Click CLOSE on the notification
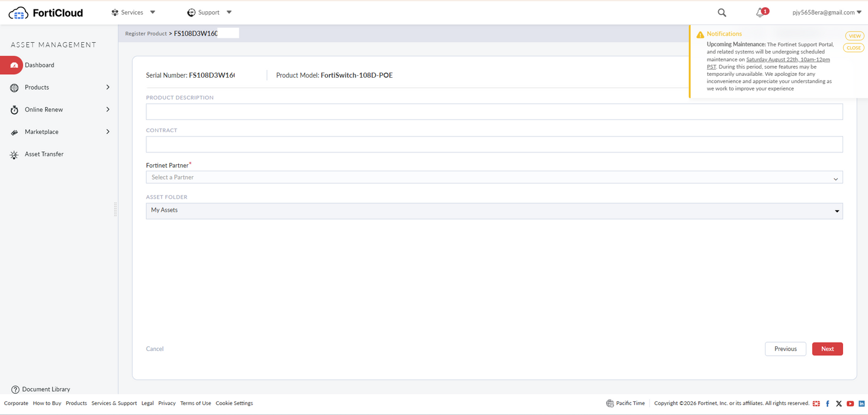The image size is (868, 415). pos(854,48)
